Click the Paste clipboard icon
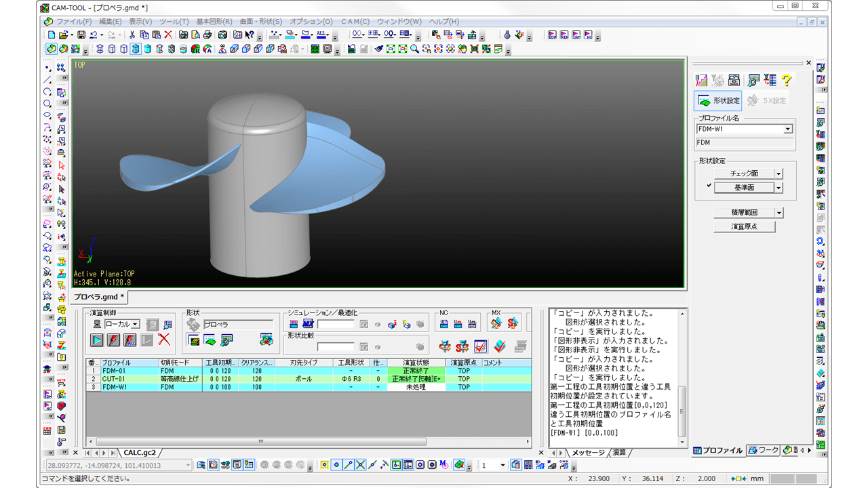The height and width of the screenshot is (488, 868). (155, 35)
